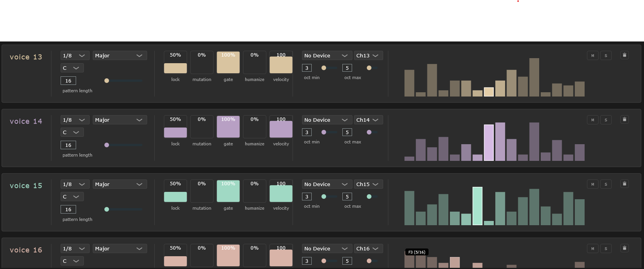644x269 pixels.
Task: Click voice 15 pattern length field 16
Action: click(x=68, y=209)
